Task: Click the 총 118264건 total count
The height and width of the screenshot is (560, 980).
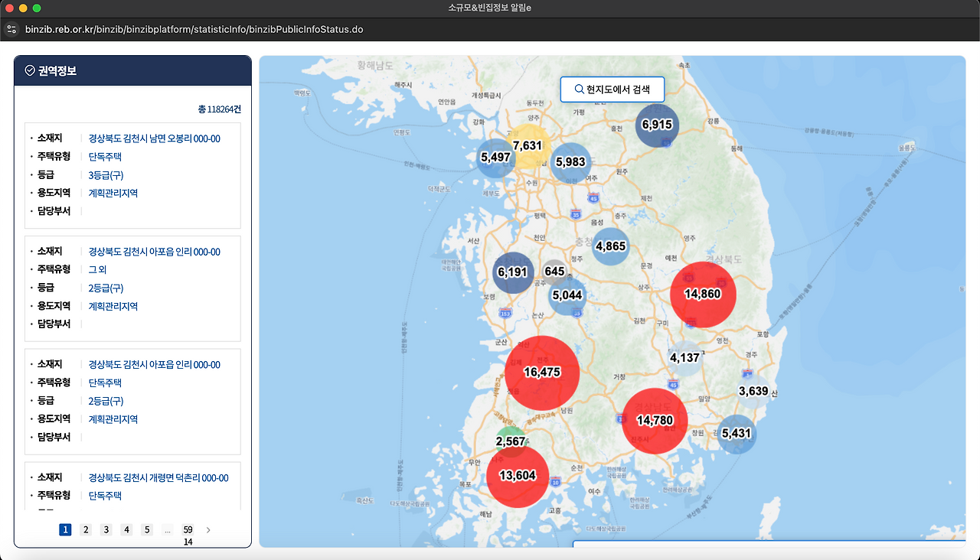Action: pos(219,109)
